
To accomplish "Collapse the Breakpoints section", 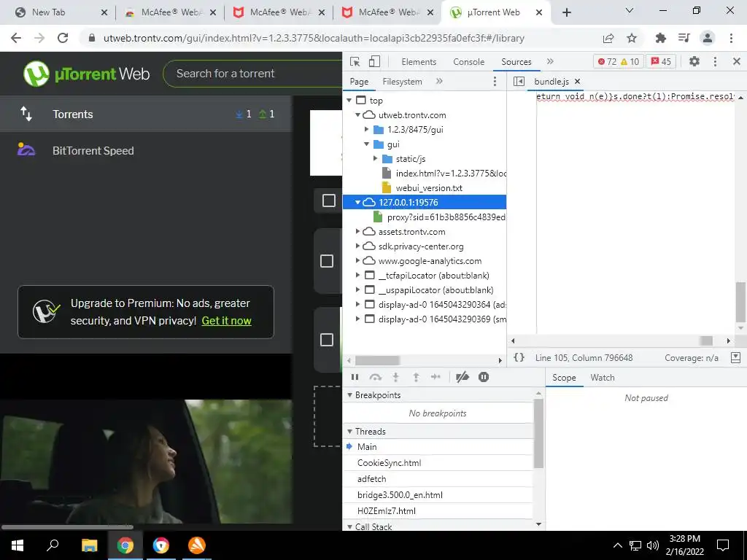I will point(349,395).
